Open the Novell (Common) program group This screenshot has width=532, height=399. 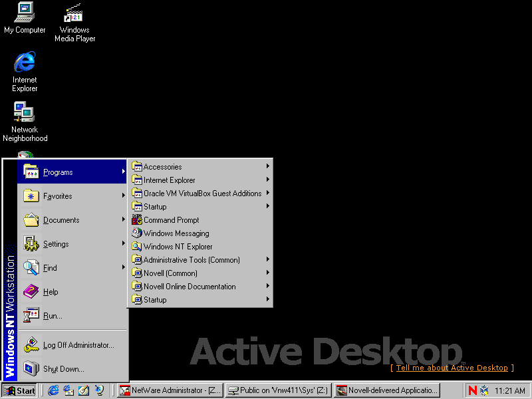pyautogui.click(x=200, y=273)
